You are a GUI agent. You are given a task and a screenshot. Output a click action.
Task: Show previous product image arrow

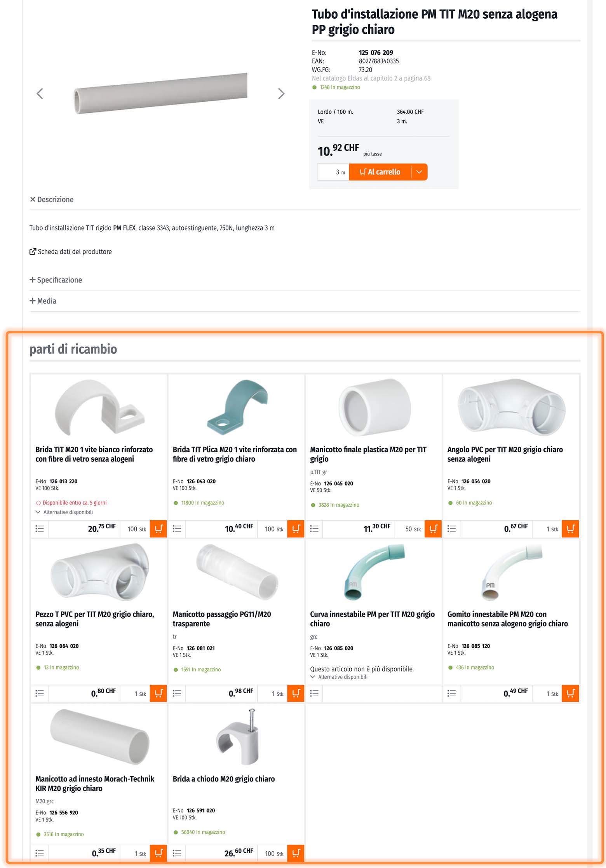point(40,94)
